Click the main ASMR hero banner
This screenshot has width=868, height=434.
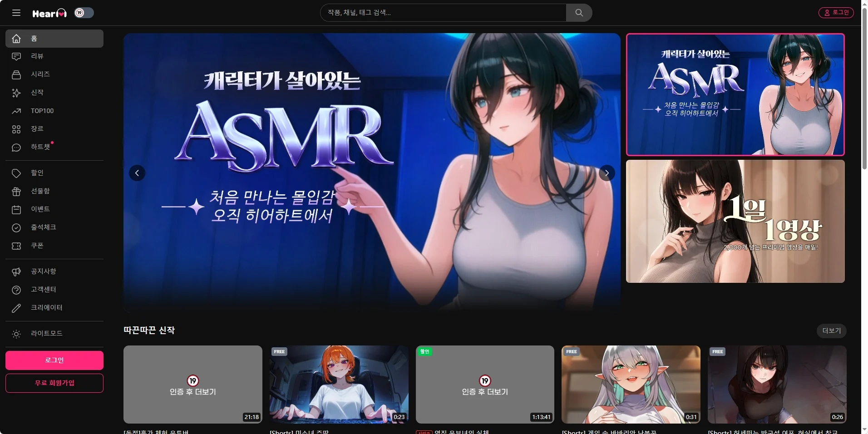(x=372, y=173)
